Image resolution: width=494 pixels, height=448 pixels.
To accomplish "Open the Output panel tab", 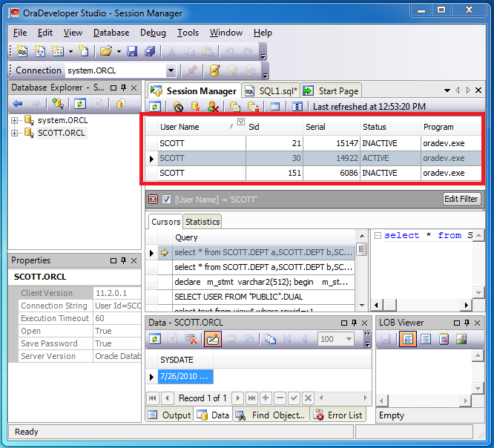I will (170, 415).
